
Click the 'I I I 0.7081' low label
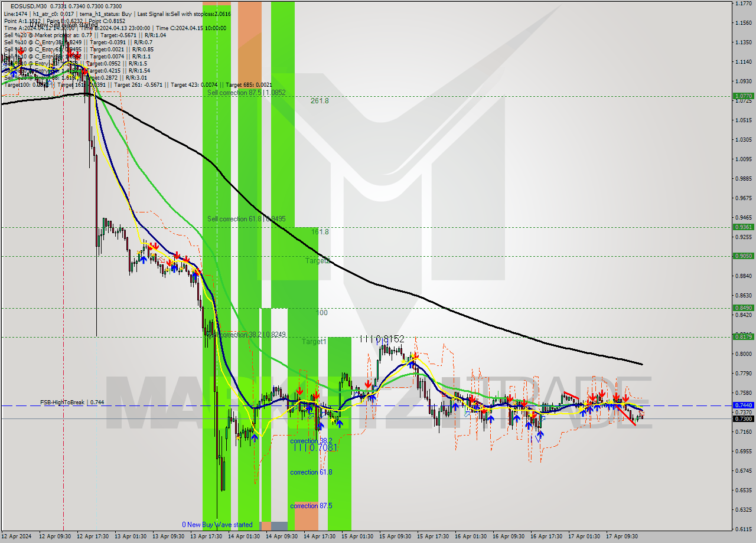tap(315, 447)
